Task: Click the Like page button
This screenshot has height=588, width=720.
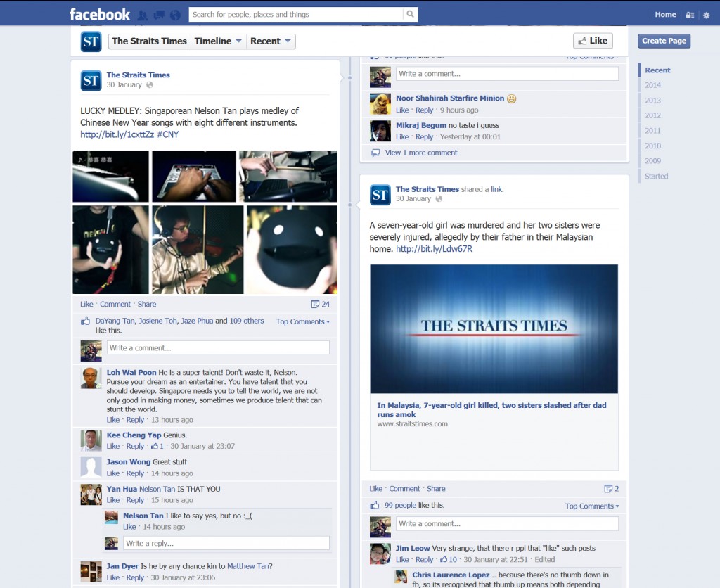Action: 593,41
